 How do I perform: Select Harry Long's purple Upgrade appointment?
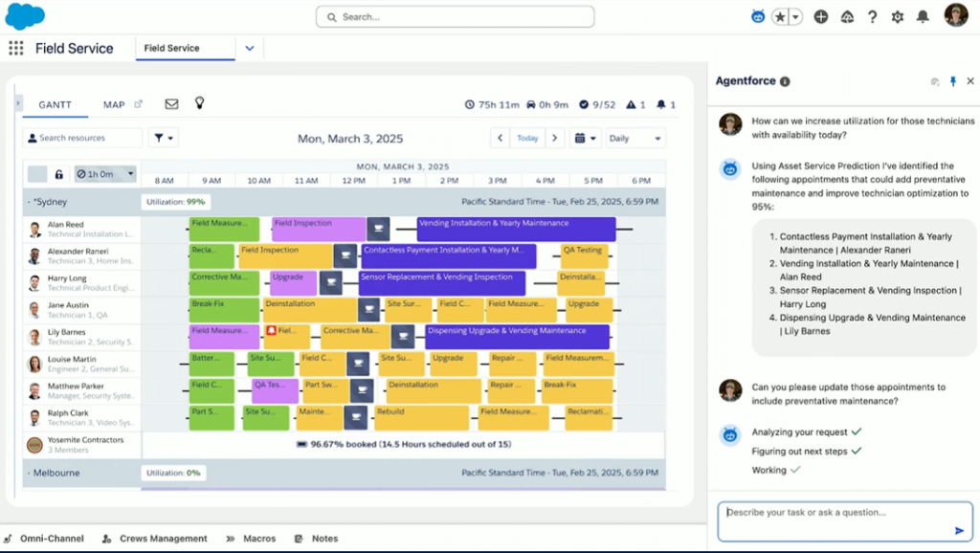point(294,282)
